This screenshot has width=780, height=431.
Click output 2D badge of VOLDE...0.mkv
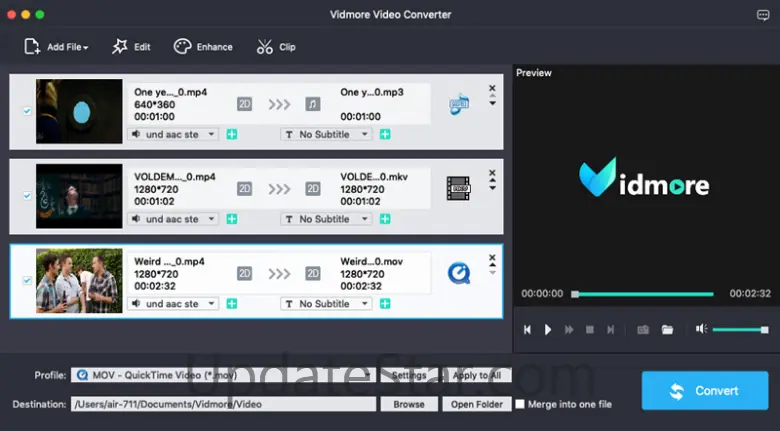pyautogui.click(x=313, y=189)
